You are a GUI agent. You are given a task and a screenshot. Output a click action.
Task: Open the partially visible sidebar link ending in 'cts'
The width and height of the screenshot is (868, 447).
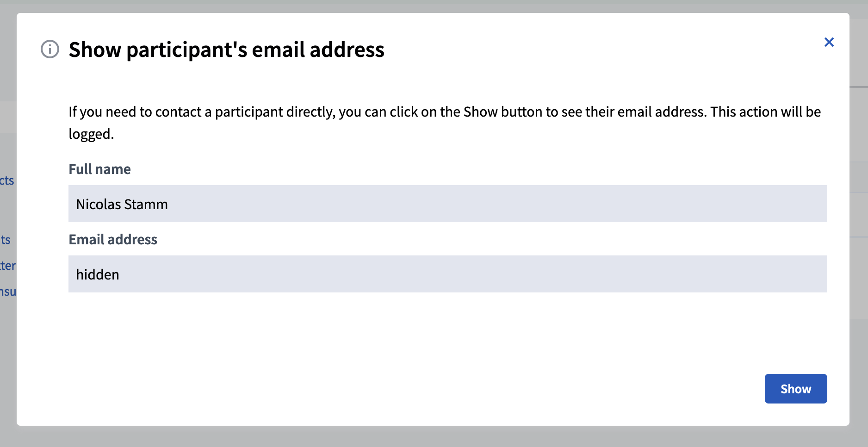7,180
